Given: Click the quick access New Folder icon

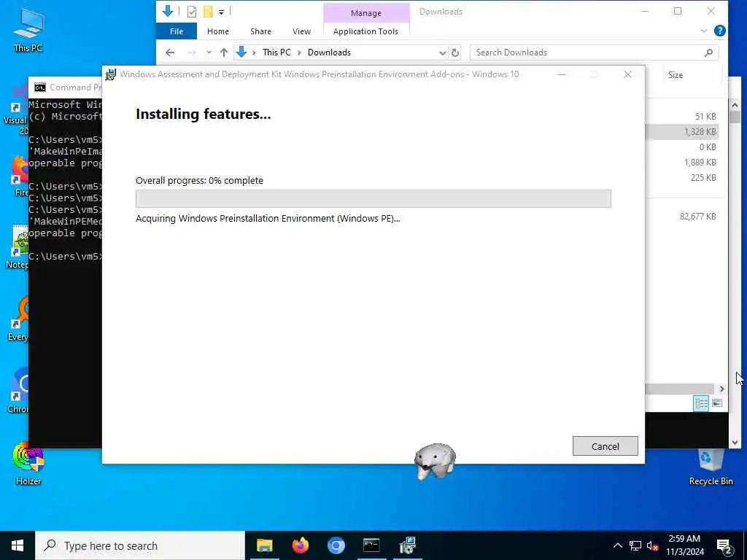Looking at the screenshot, I should point(208,12).
